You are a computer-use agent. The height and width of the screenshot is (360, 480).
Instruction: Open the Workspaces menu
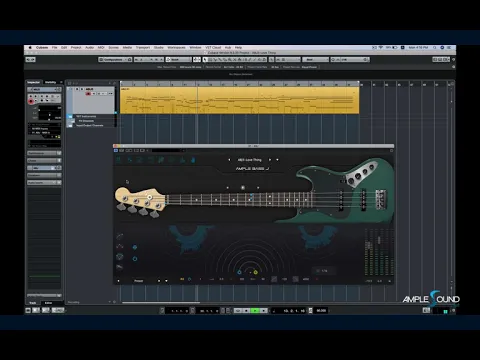coord(176,48)
